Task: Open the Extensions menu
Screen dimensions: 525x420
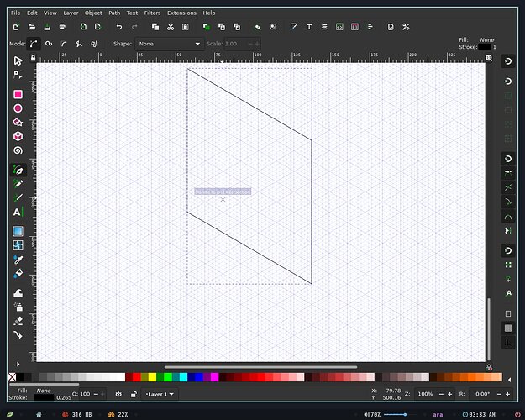Action: click(x=181, y=13)
